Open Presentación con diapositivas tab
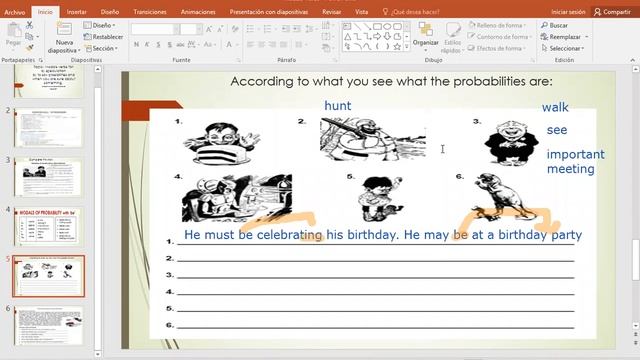This screenshot has width=640, height=360. click(x=269, y=12)
